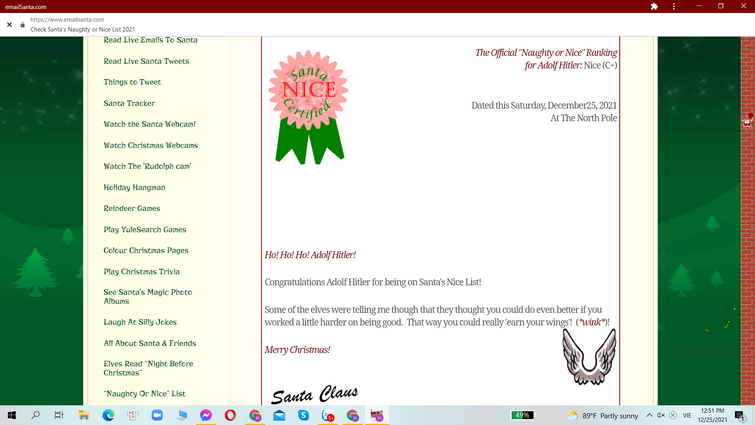Screen dimensions: 755x425
Task: Click the 49% battery indicator
Action: coord(522,415)
